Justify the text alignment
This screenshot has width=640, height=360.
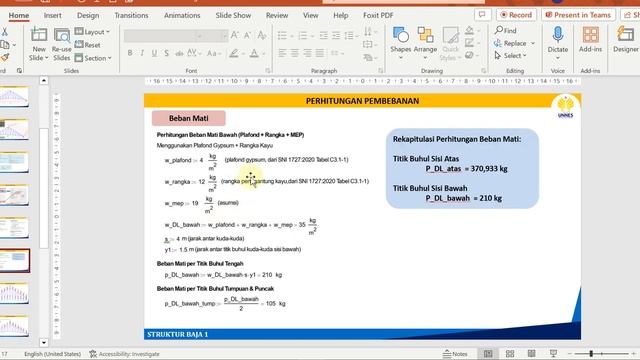click(x=320, y=53)
